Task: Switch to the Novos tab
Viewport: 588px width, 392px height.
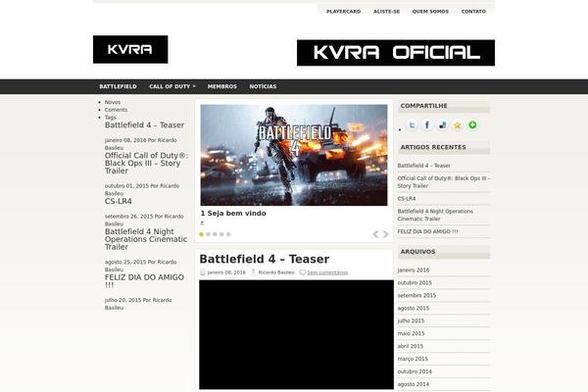Action: 113,102
